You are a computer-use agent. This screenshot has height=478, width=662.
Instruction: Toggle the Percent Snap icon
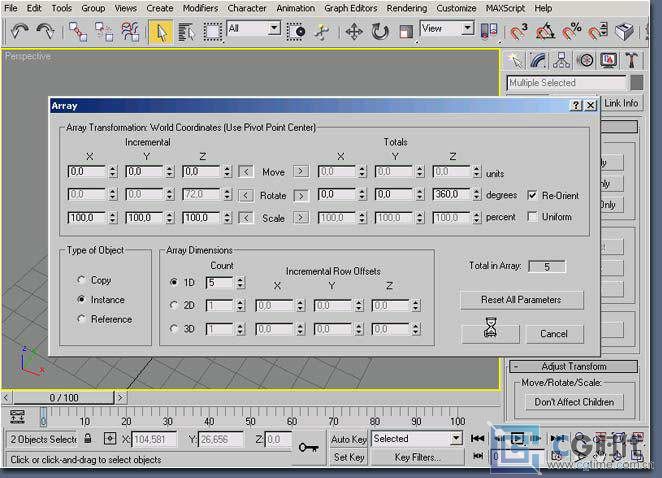(x=572, y=32)
